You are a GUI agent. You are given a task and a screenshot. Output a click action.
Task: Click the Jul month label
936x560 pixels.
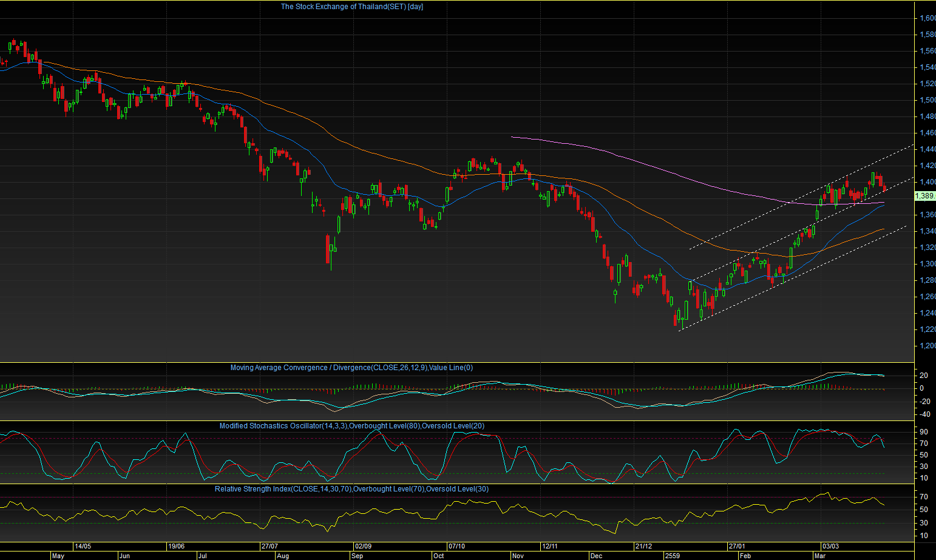click(202, 556)
